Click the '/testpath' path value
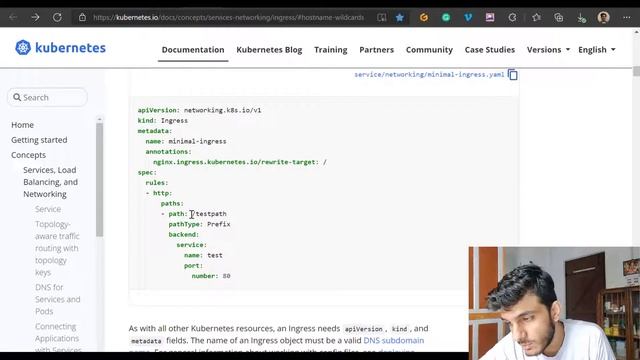This screenshot has height=360, width=640. tap(209, 214)
